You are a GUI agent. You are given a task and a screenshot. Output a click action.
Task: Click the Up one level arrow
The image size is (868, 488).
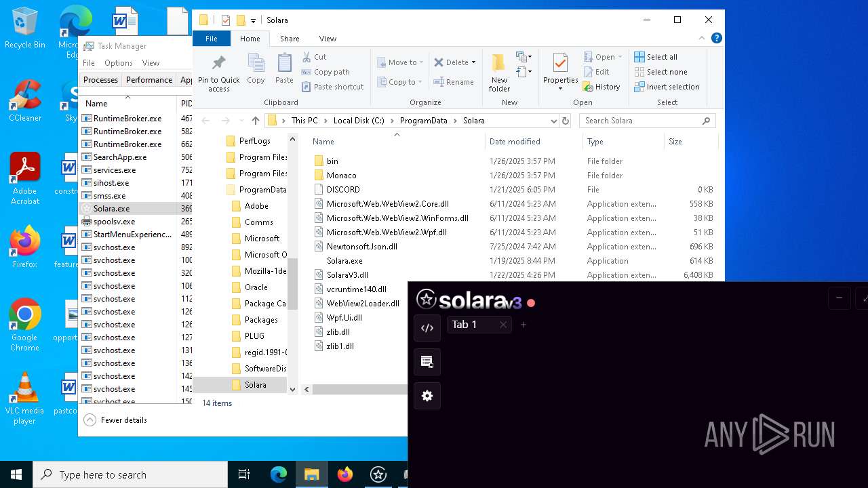click(255, 121)
